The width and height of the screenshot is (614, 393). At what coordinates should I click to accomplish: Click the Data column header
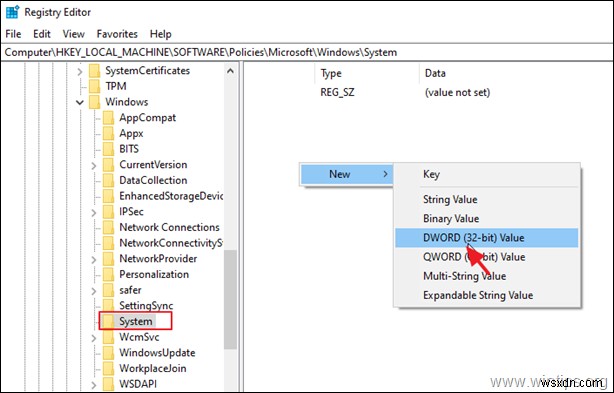tap(435, 73)
